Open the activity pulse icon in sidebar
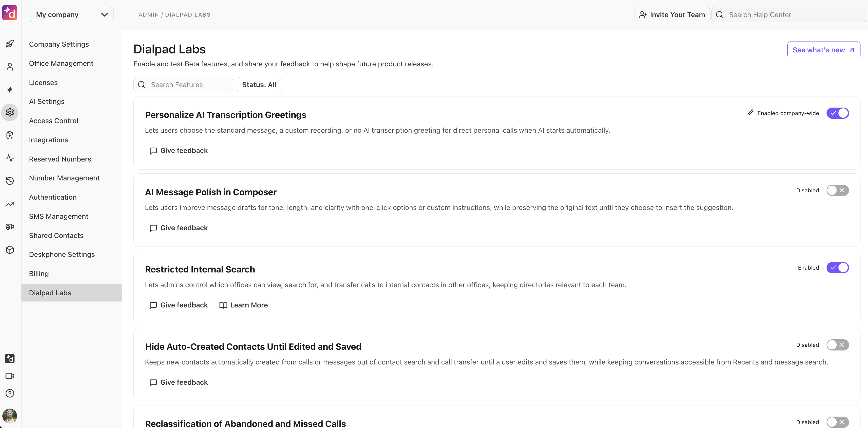The image size is (868, 428). 10,158
